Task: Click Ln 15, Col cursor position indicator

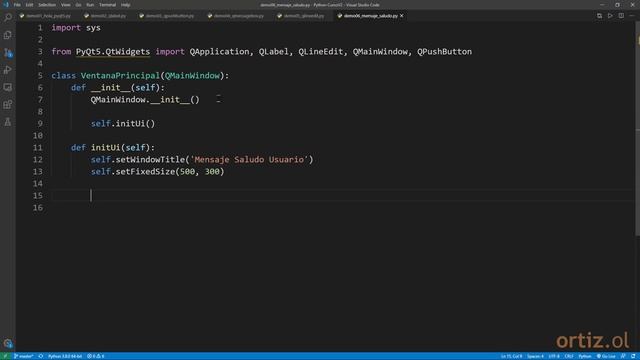Action: click(511, 356)
